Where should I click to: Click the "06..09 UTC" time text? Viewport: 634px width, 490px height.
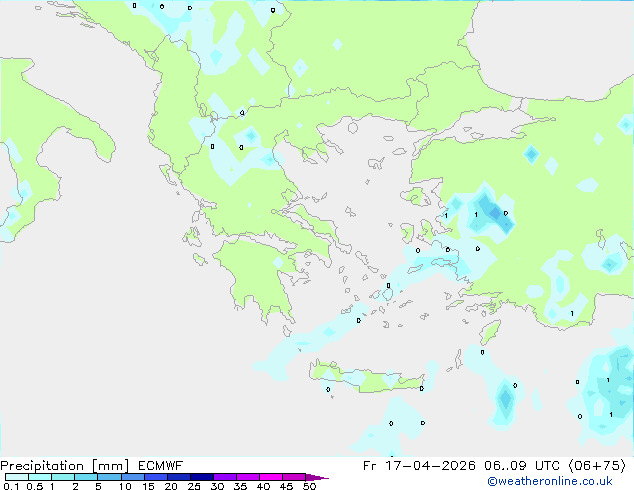pyautogui.click(x=522, y=466)
